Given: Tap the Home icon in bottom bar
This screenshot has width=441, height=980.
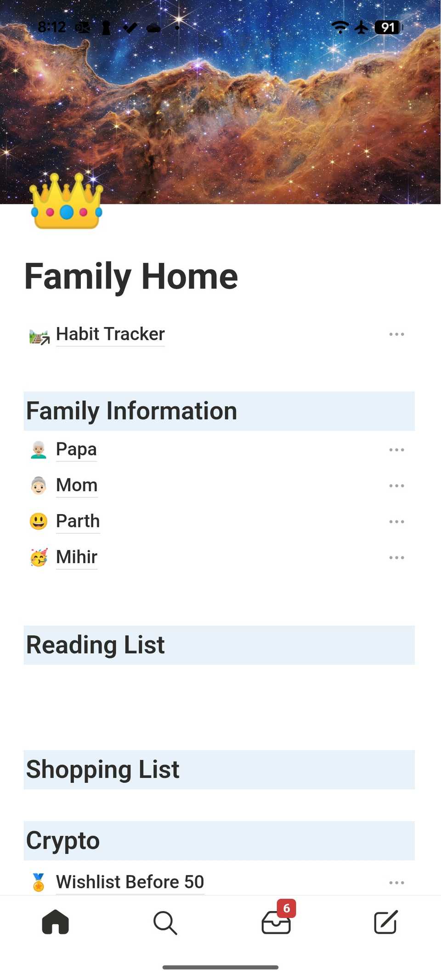Looking at the screenshot, I should [56, 922].
